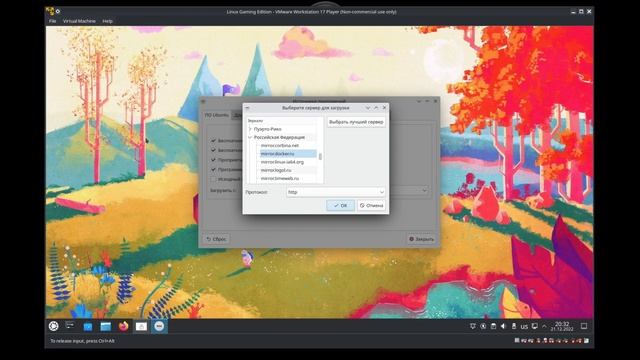Switch to the white window taskbar entry
Image resolution: width=640 pixels, height=360 pixels.
(141, 326)
